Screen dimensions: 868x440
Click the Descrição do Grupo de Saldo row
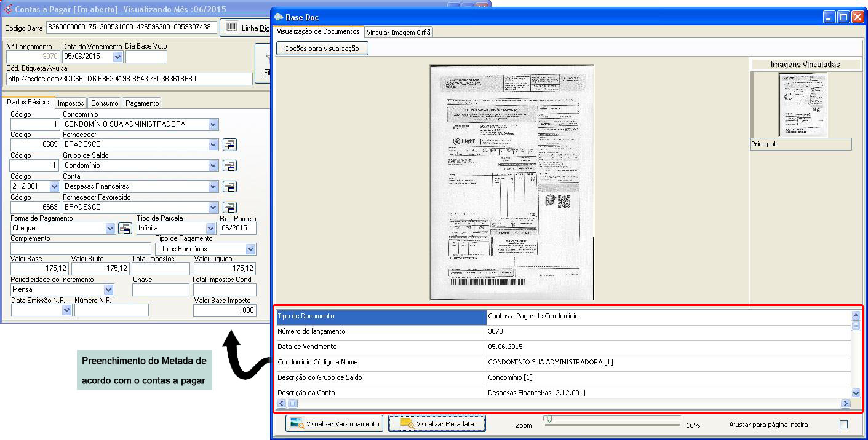pos(563,378)
